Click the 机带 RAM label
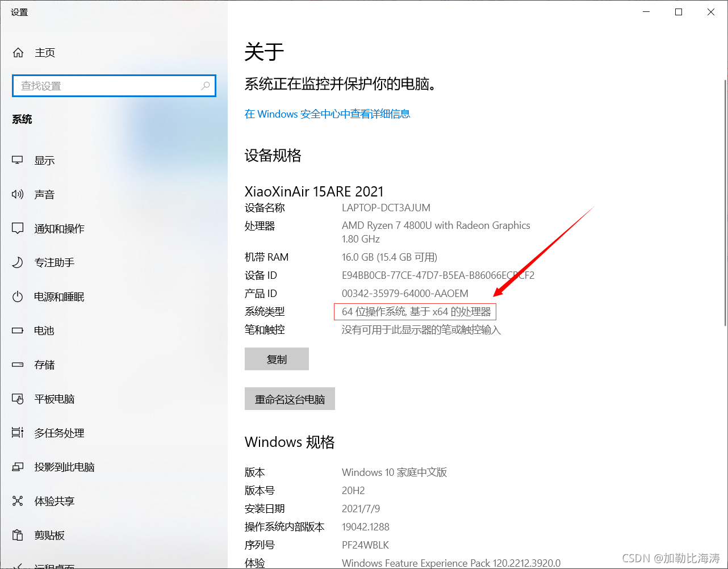 [x=266, y=257]
